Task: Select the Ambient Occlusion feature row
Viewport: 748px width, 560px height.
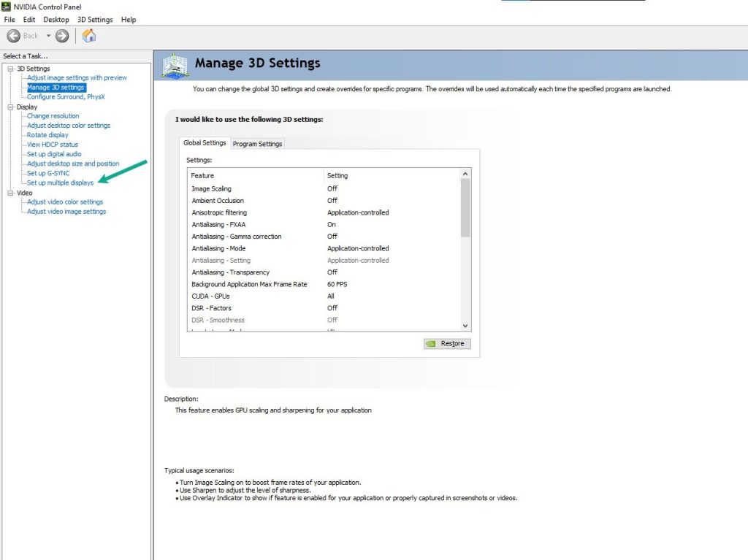Action: [324, 201]
